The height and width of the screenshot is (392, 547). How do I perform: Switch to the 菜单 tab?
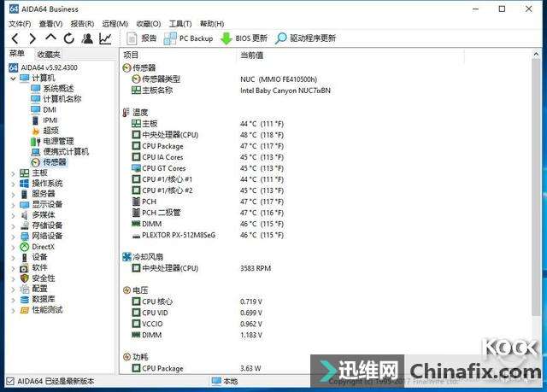pos(17,54)
